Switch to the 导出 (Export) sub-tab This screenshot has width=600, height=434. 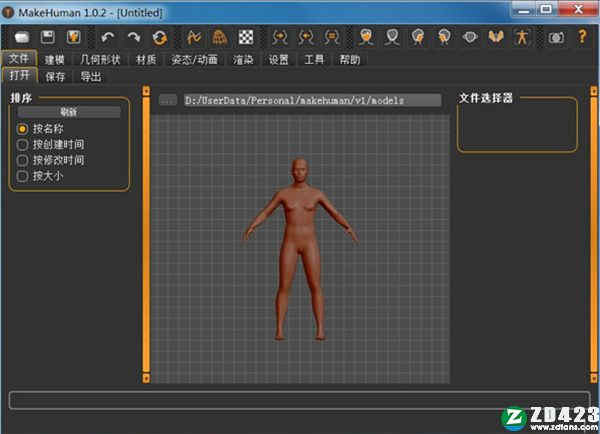(x=91, y=77)
